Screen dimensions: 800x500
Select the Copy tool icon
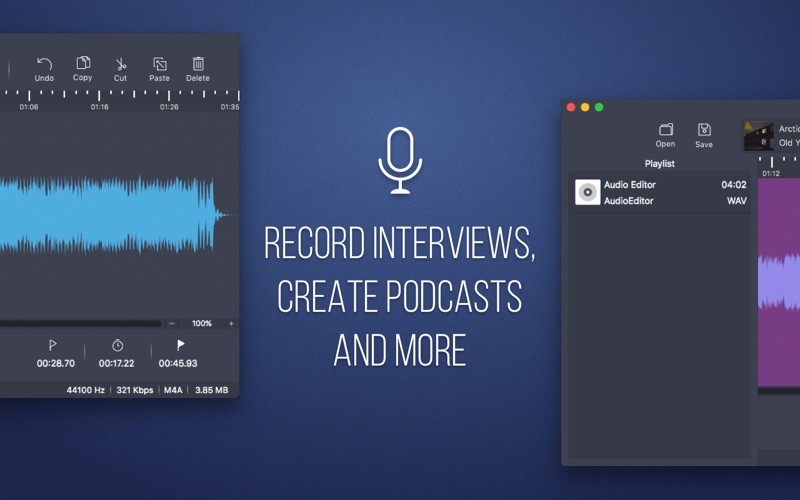click(83, 63)
